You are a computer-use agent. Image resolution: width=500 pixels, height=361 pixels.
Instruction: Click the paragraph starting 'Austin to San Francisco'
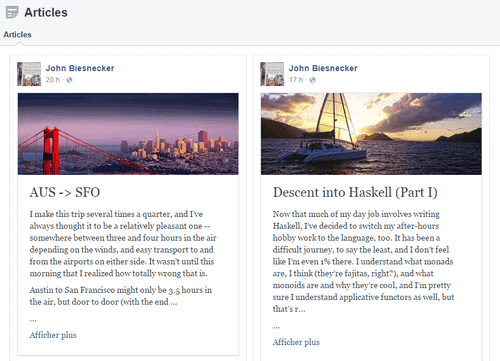pyautogui.click(x=121, y=296)
